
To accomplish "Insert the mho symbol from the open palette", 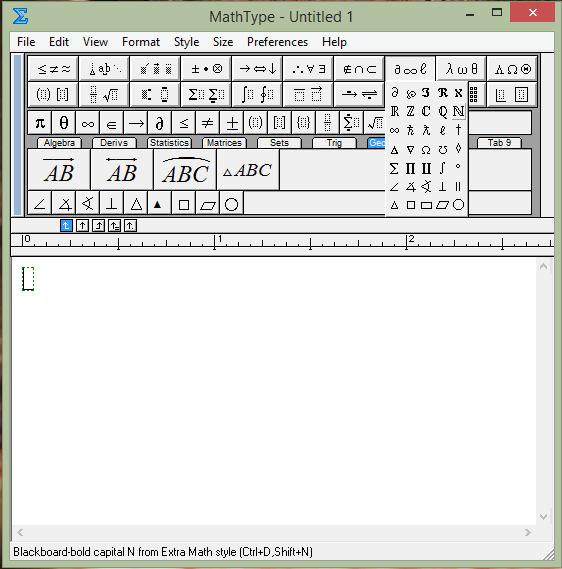I will pos(442,149).
